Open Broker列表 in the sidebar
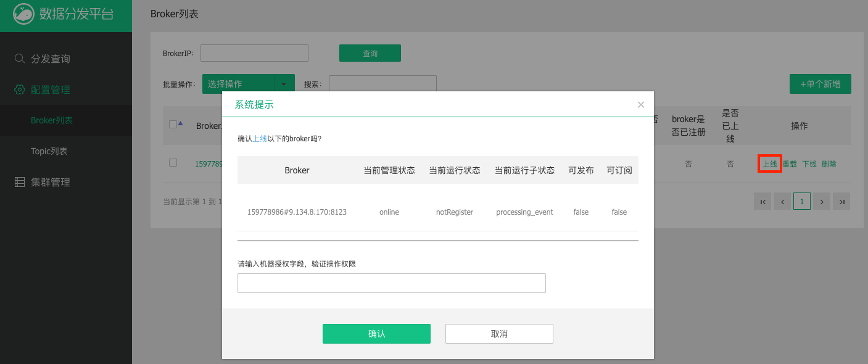The width and height of the screenshot is (868, 364). pos(52,120)
